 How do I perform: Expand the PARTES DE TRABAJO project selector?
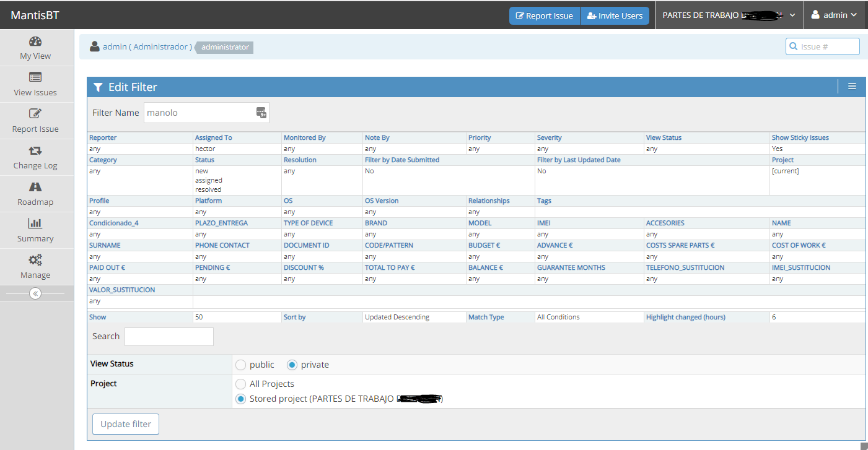(x=729, y=15)
